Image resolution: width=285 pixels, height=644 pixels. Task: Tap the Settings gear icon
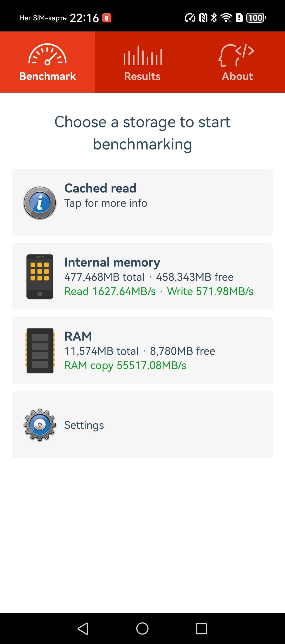[x=40, y=425]
